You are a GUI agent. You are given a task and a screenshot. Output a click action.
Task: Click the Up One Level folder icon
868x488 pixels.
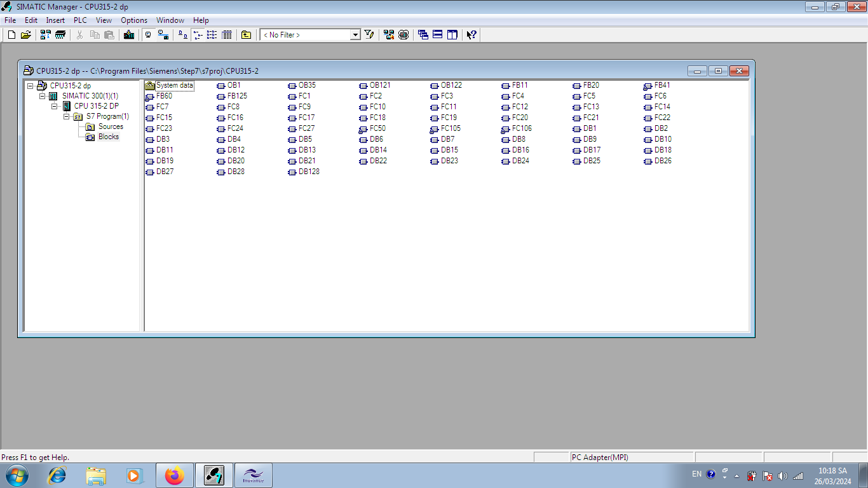(247, 35)
